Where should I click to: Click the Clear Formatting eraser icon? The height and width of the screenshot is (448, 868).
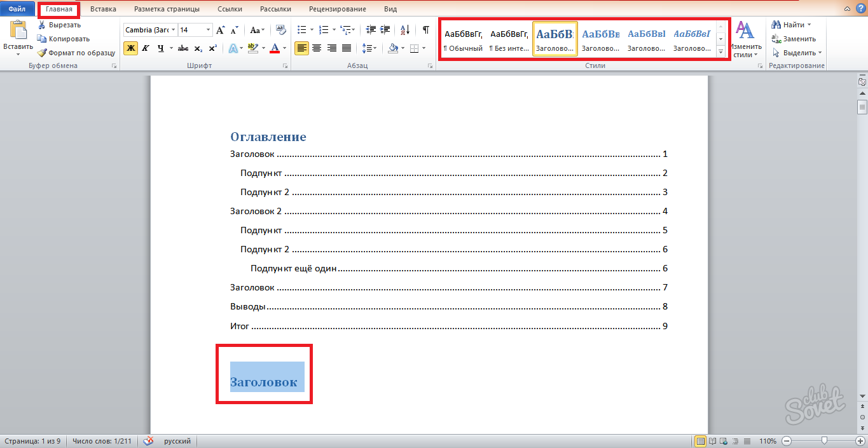coord(282,30)
